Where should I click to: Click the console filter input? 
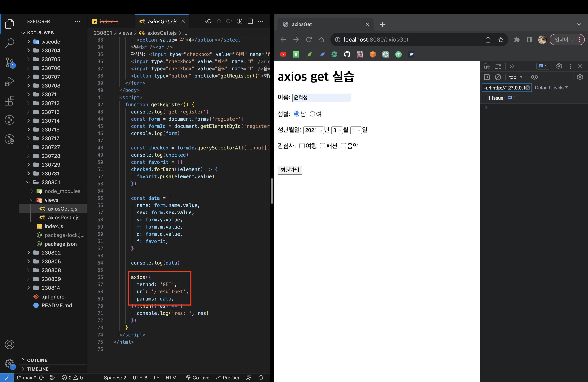506,88
